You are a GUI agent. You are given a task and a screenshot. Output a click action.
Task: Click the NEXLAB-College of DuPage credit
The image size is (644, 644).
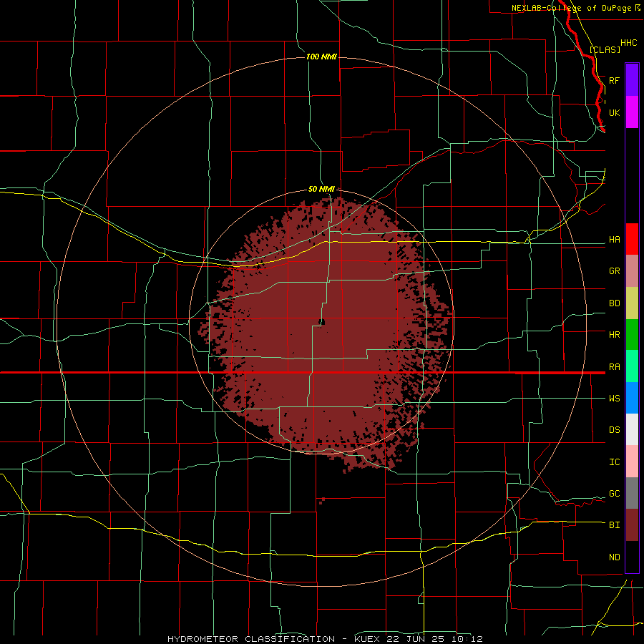pos(570,8)
